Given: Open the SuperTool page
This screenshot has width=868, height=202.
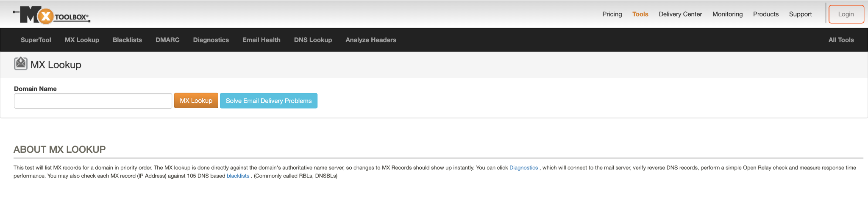Looking at the screenshot, I should point(36,40).
